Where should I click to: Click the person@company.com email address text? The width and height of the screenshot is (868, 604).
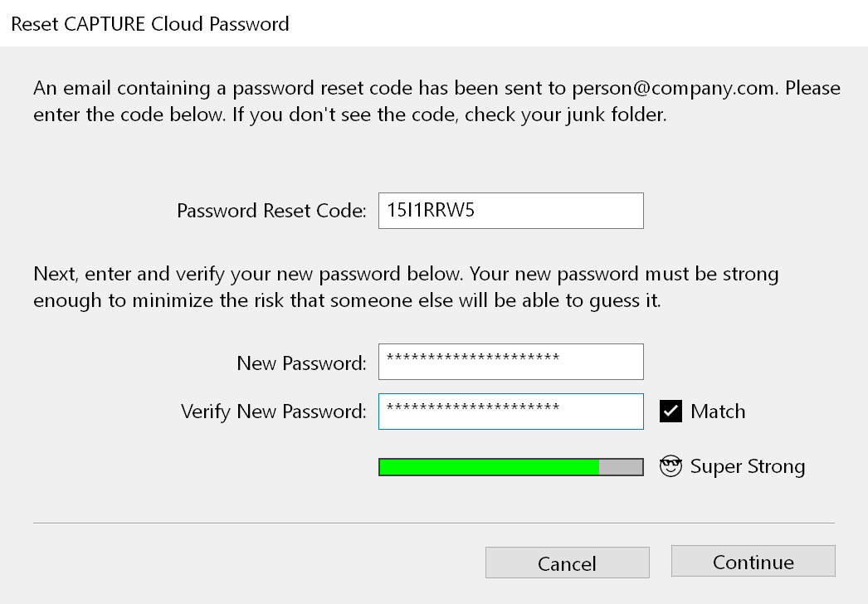pyautogui.click(x=675, y=88)
